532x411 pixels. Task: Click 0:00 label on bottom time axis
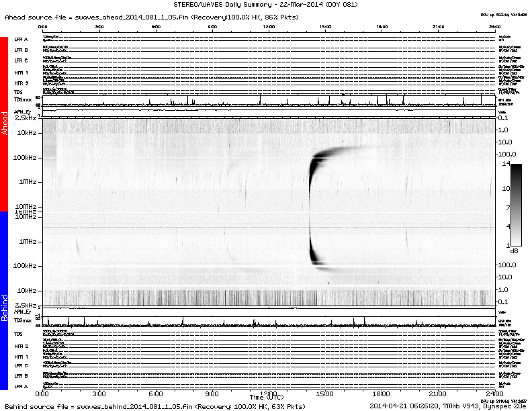(x=42, y=394)
